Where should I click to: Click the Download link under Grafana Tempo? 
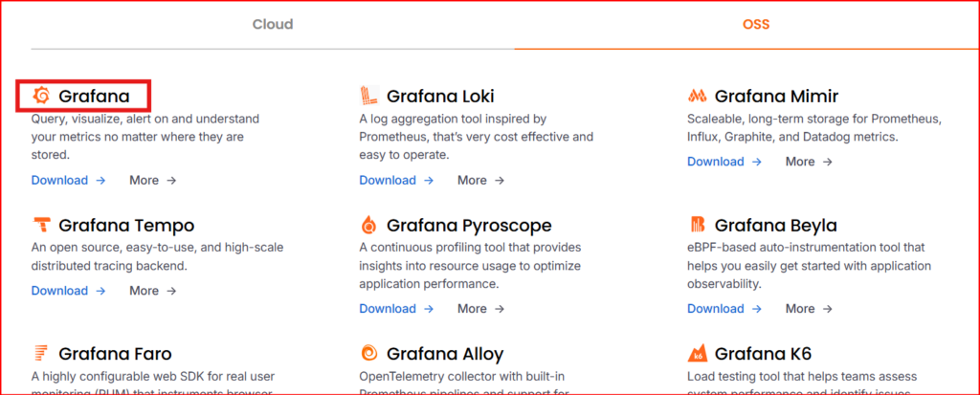click(68, 291)
